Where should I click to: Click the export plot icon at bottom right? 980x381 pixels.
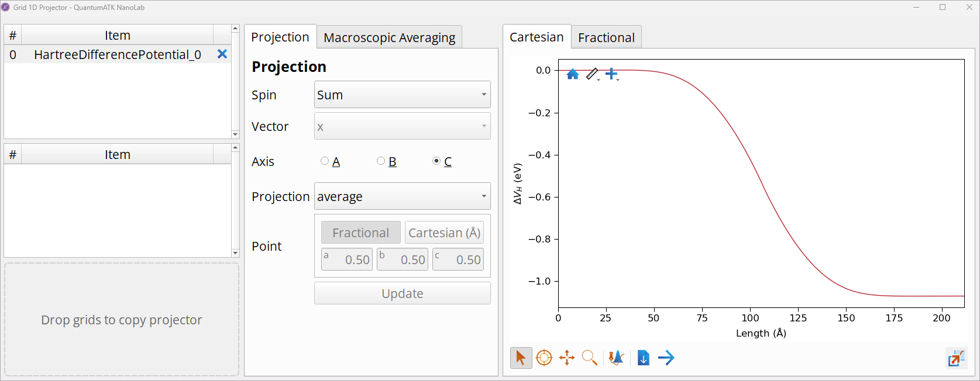point(957,358)
